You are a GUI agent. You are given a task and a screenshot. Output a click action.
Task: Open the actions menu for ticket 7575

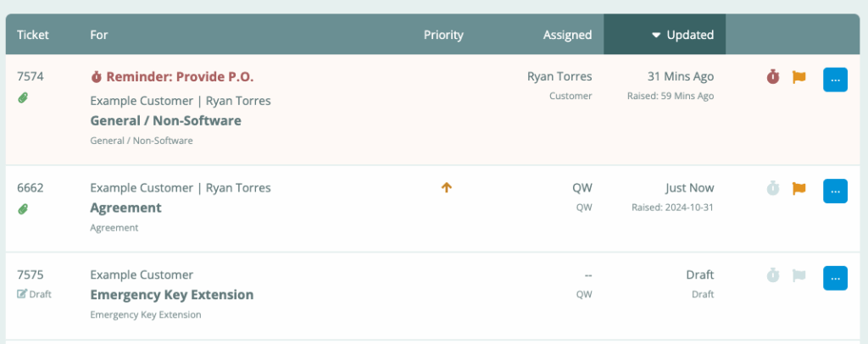(835, 277)
